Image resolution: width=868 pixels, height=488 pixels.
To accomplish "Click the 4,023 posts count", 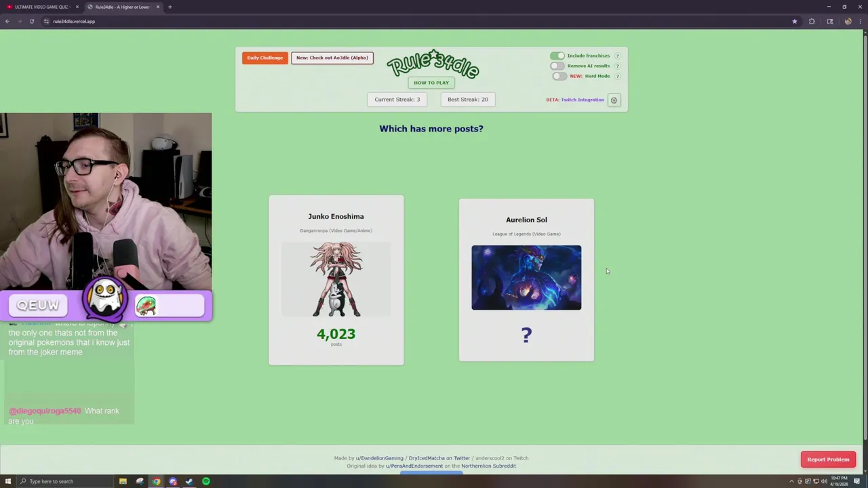I will pyautogui.click(x=336, y=335).
